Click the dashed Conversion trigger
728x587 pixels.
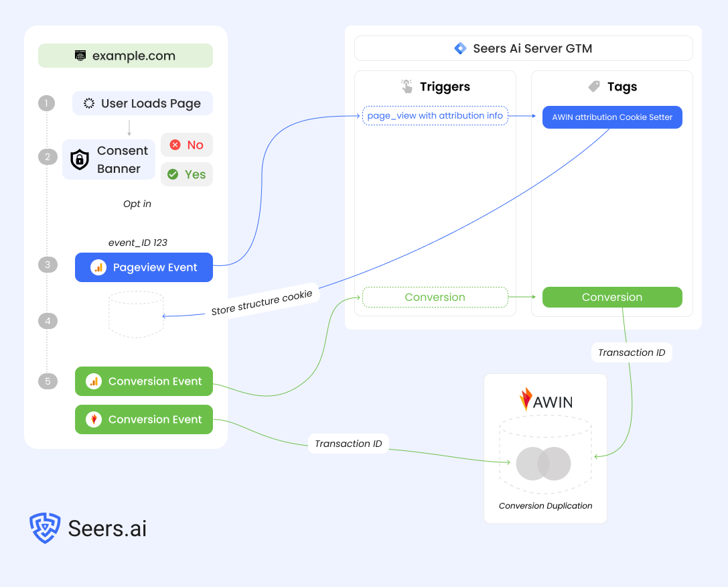[x=435, y=298]
